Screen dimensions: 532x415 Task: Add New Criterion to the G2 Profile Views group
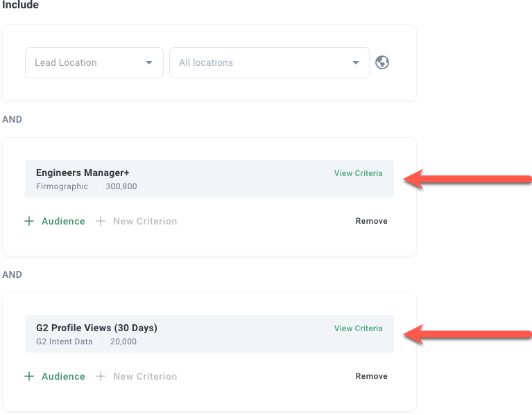point(145,376)
